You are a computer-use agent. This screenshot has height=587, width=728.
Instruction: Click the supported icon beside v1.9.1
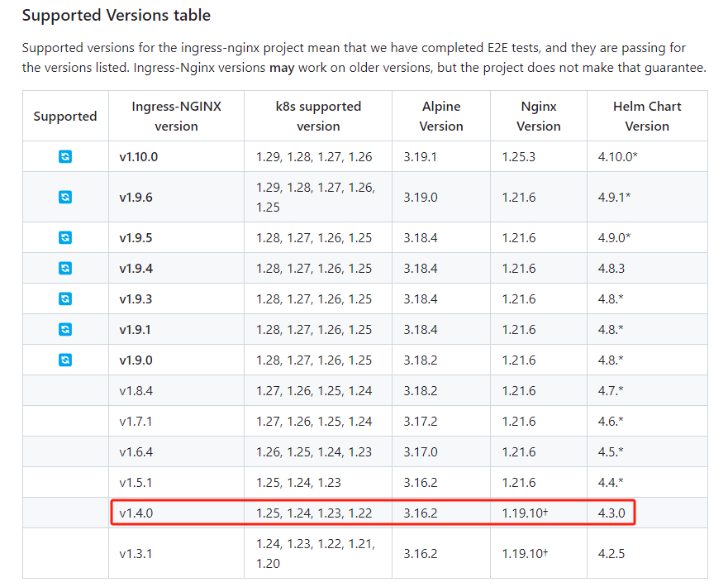point(65,329)
